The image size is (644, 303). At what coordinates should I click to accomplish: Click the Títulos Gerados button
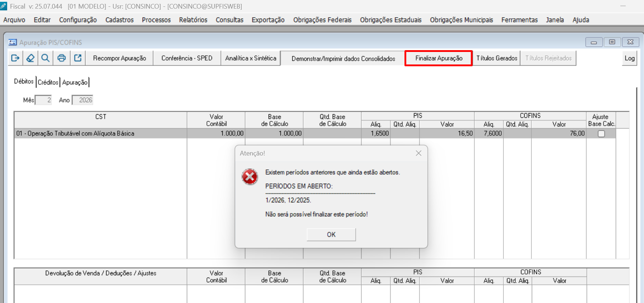click(497, 58)
